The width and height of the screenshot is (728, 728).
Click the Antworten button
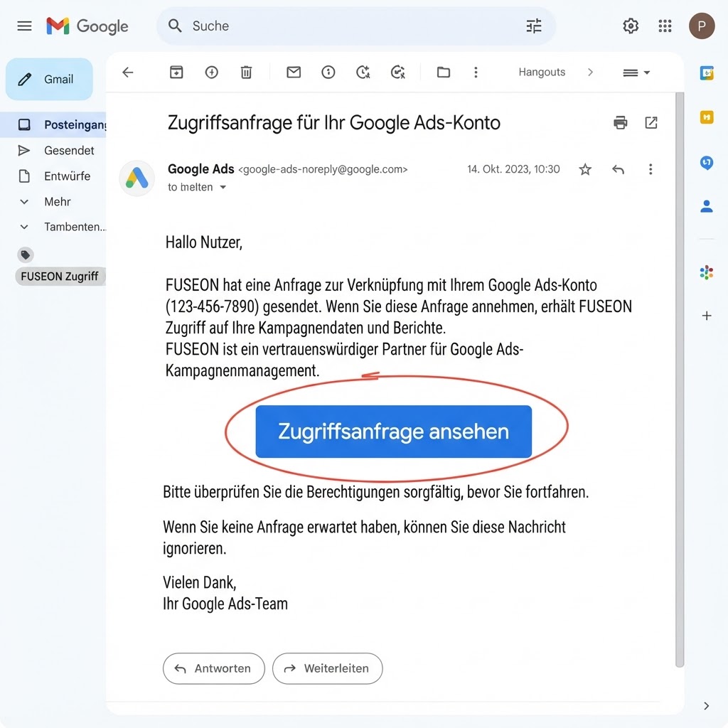coord(213,668)
